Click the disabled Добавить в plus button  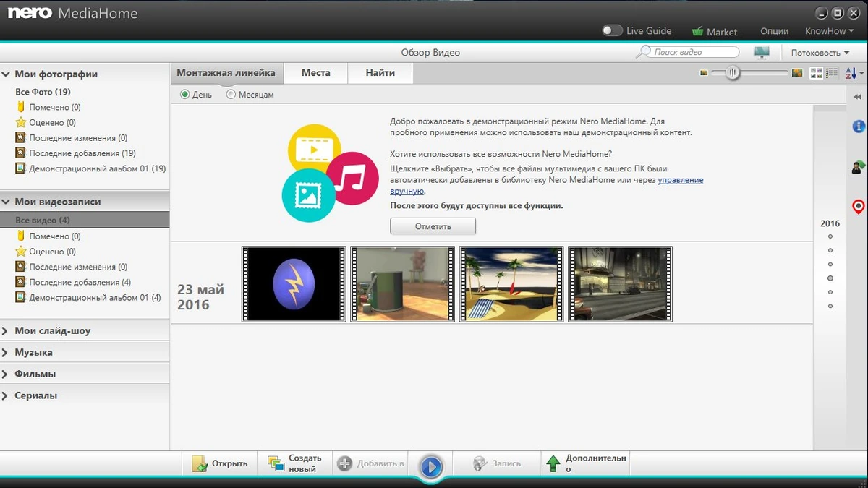tap(370, 463)
